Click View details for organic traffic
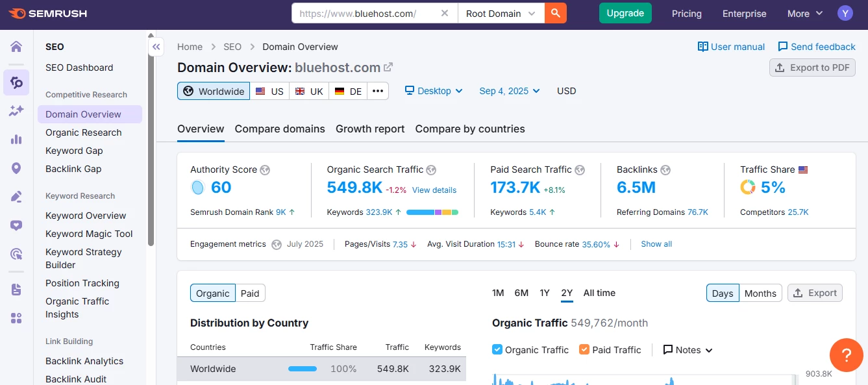Image resolution: width=868 pixels, height=385 pixels. [x=434, y=190]
